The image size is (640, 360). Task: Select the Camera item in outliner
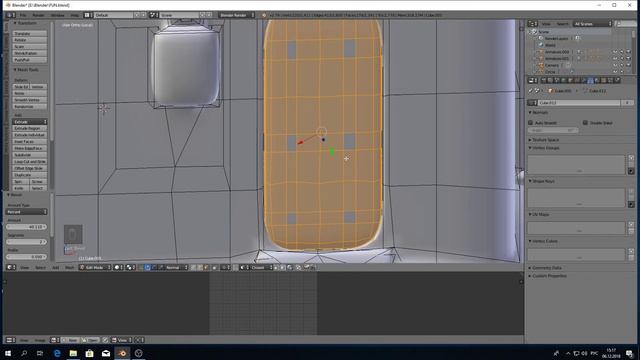coord(551,65)
